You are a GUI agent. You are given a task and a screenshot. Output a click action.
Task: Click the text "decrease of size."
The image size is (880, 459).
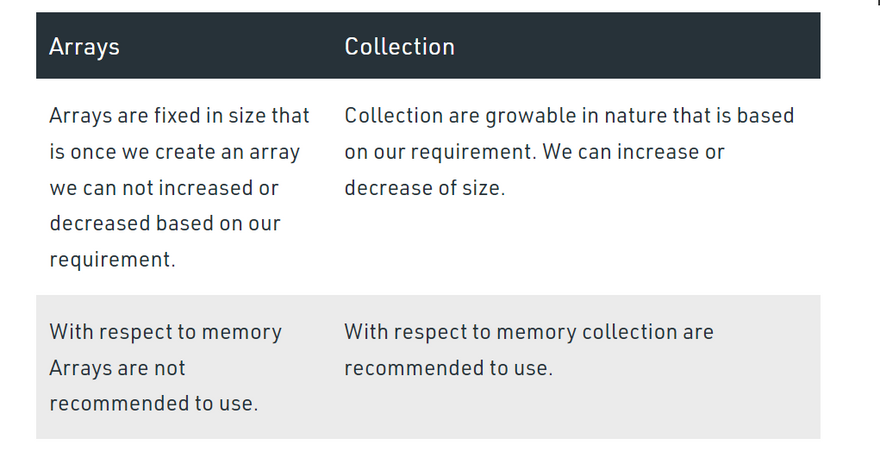pyautogui.click(x=424, y=188)
